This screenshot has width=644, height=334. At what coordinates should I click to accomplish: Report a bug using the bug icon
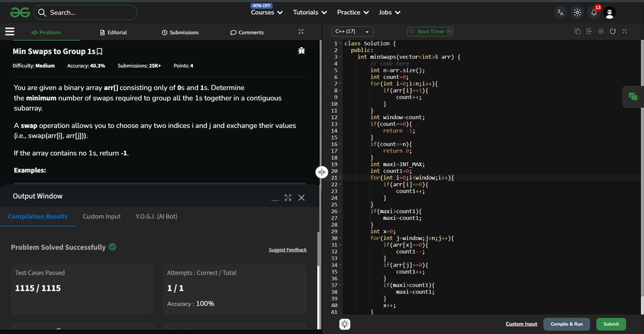[301, 50]
